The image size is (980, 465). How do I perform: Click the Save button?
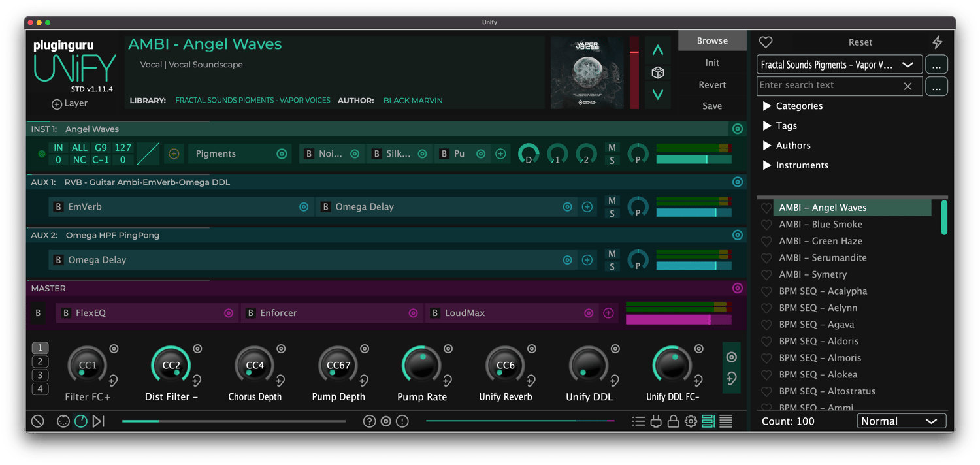tap(712, 106)
